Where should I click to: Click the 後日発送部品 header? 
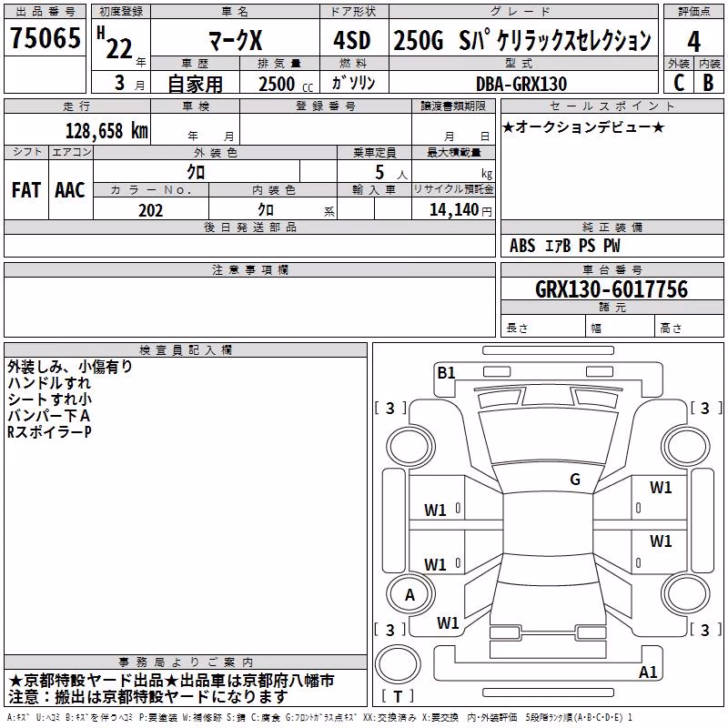[x=249, y=227]
